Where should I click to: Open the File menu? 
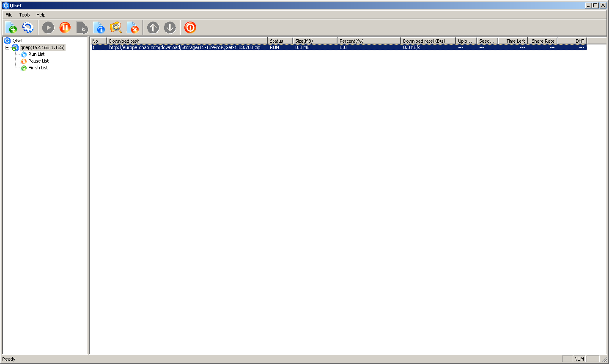pyautogui.click(x=9, y=15)
